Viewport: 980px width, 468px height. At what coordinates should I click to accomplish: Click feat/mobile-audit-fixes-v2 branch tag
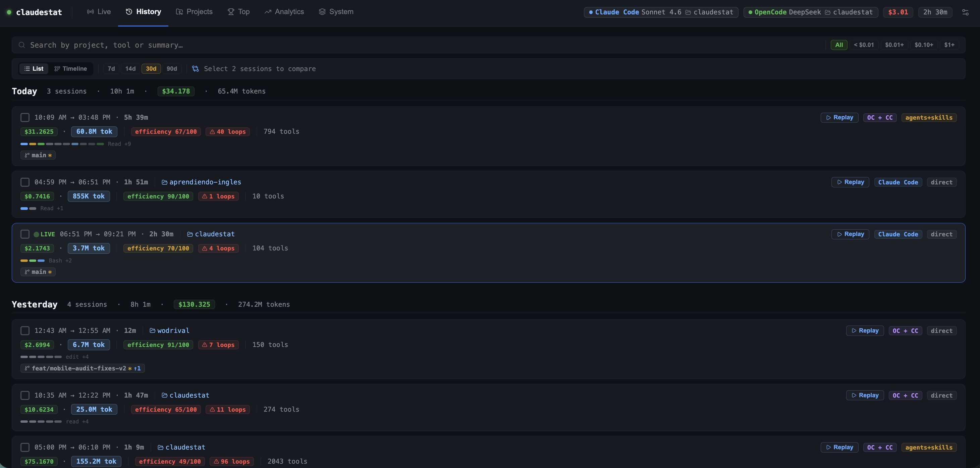[x=83, y=368]
